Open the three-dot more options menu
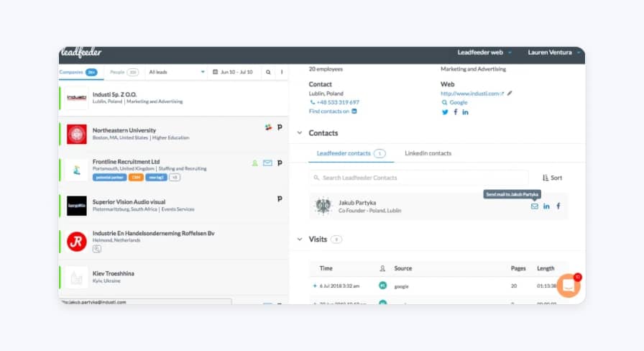The width and height of the screenshot is (644, 351). (281, 73)
